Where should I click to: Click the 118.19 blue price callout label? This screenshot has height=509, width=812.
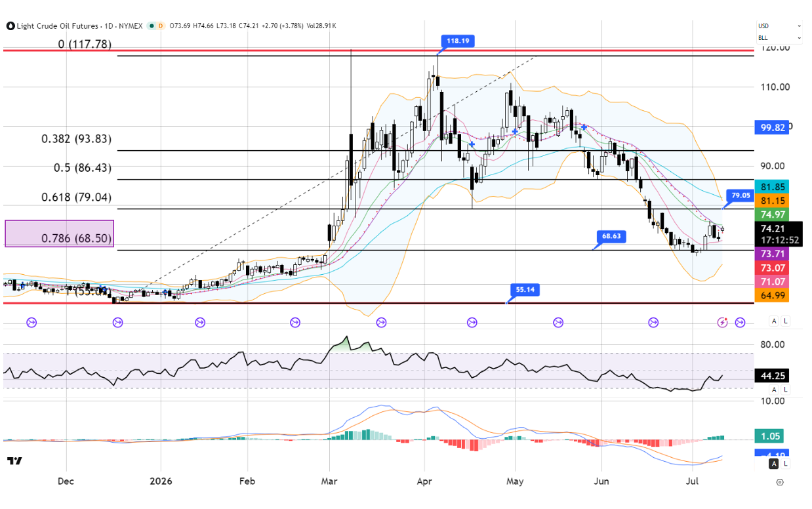[x=457, y=41]
